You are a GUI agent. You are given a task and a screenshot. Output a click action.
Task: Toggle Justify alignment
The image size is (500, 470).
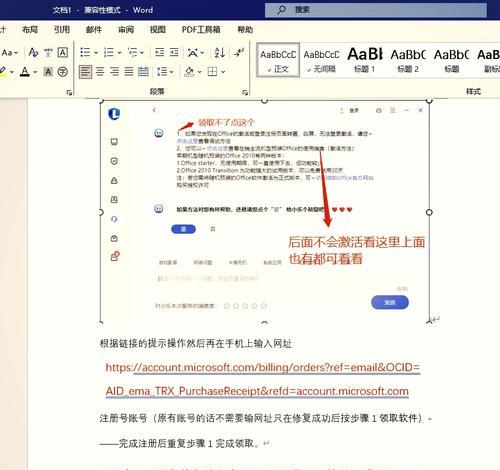[129, 72]
